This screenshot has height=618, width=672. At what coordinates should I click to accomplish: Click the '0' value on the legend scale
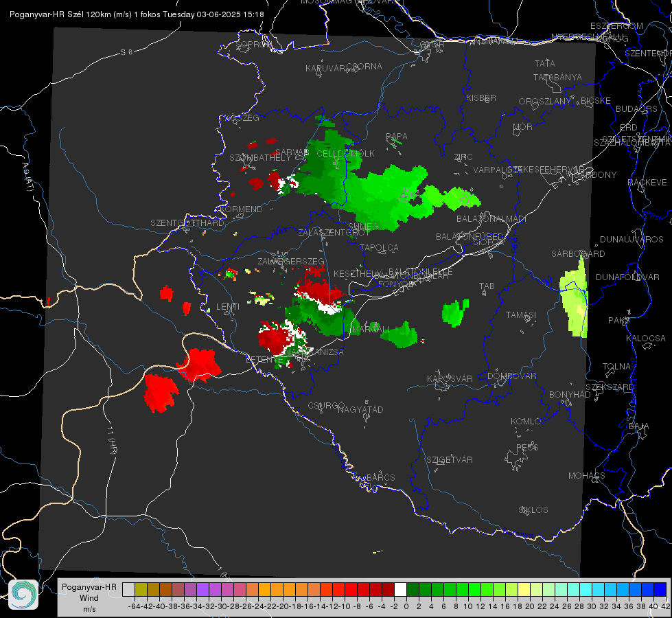406,606
